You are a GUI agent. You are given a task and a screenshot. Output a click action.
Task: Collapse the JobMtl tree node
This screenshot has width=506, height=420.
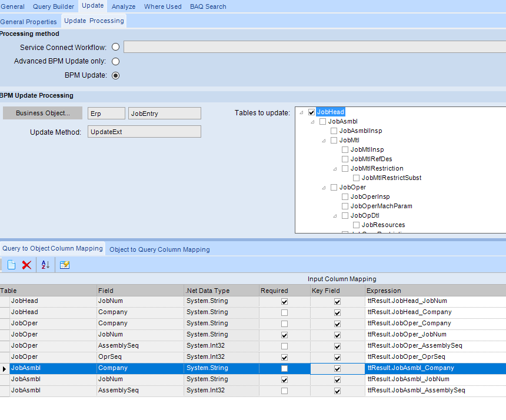[324, 141]
